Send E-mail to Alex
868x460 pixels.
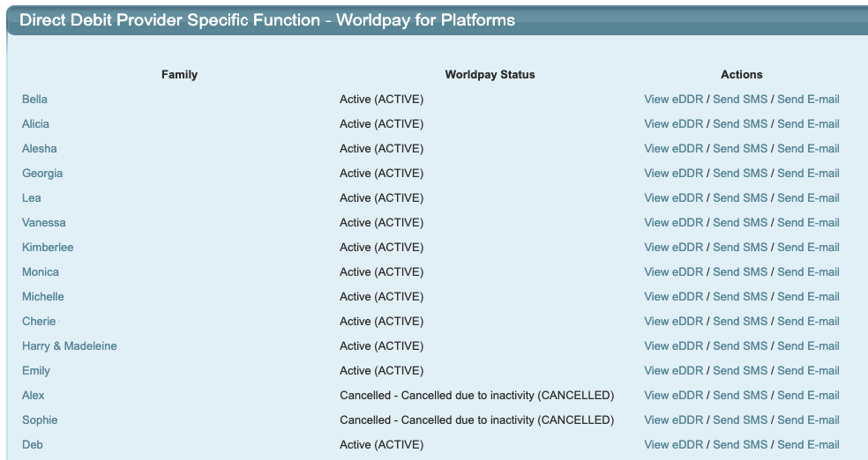tap(808, 396)
